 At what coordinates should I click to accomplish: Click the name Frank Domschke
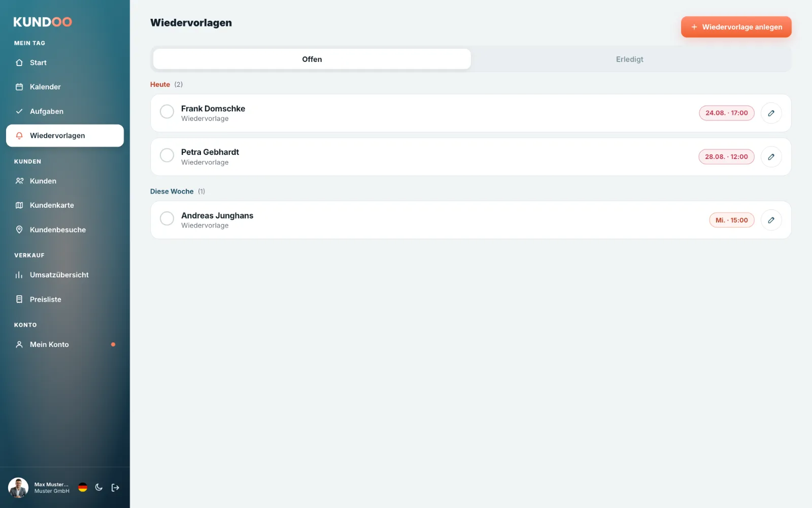tap(213, 109)
